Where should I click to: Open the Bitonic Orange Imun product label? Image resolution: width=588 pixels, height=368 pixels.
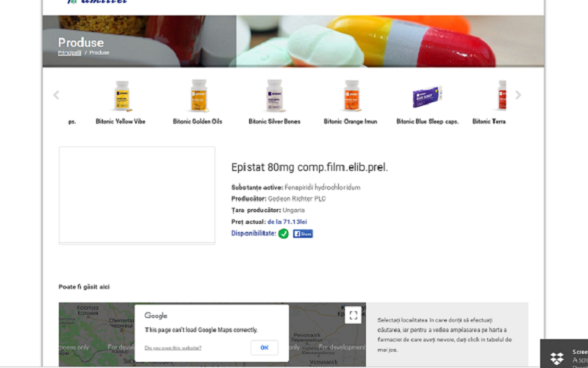(351, 121)
